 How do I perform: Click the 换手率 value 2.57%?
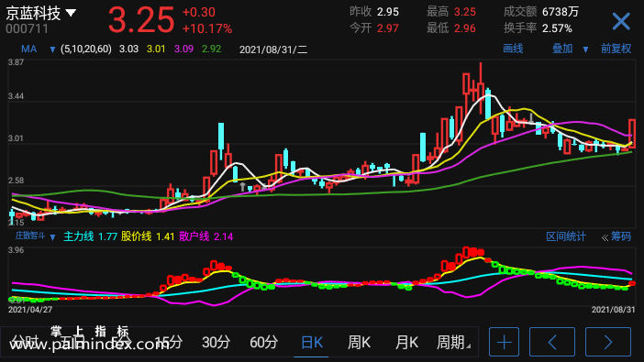coord(557,28)
